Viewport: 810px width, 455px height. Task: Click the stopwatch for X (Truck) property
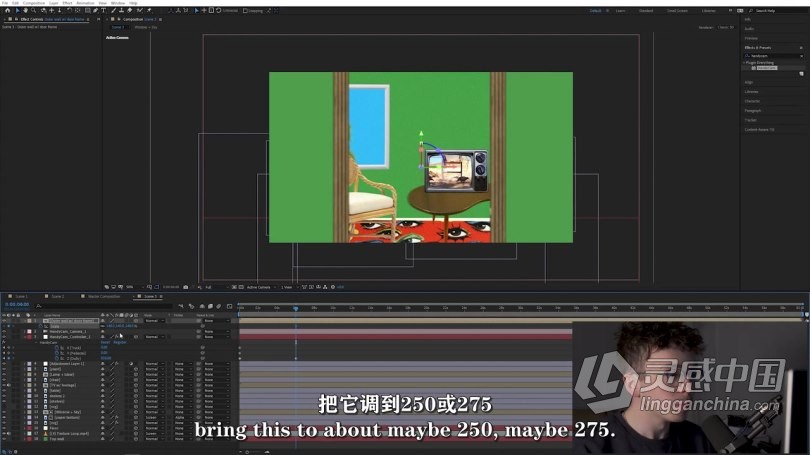[x=57, y=348]
